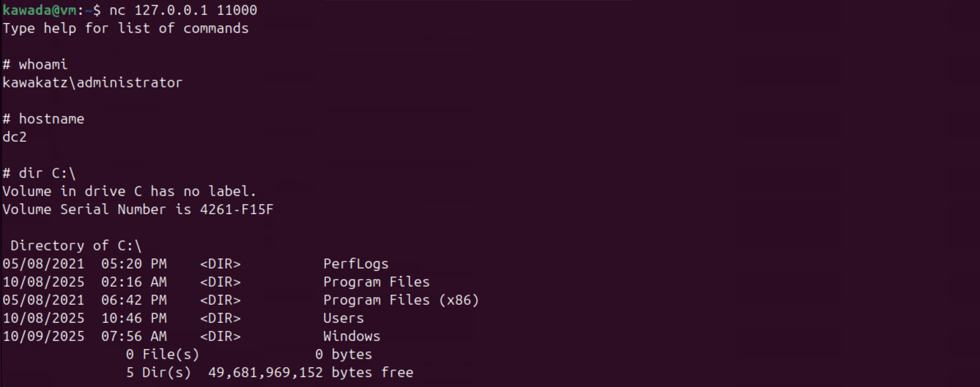Click the dc2 hostname output

click(15, 137)
